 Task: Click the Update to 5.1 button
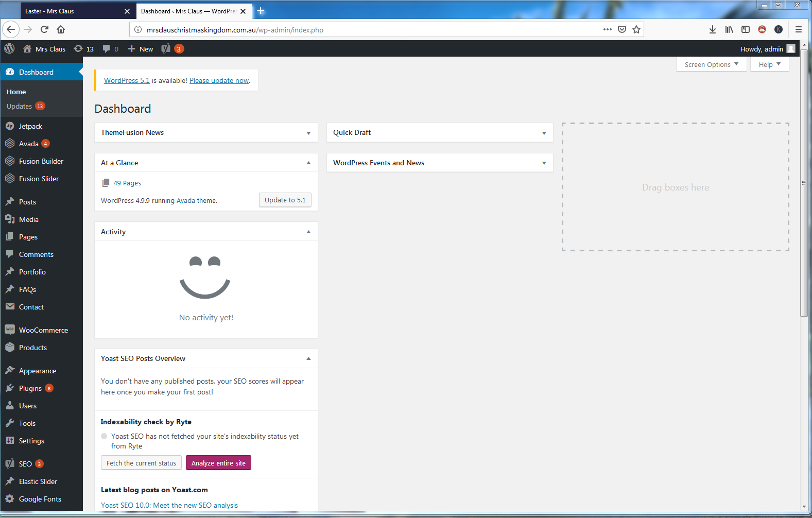(x=285, y=200)
